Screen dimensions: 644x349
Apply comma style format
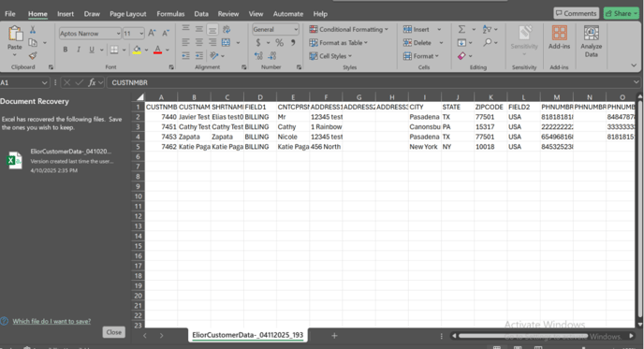pos(293,42)
